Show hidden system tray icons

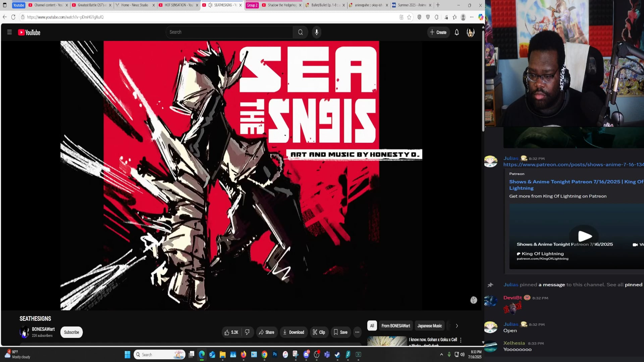point(441,355)
